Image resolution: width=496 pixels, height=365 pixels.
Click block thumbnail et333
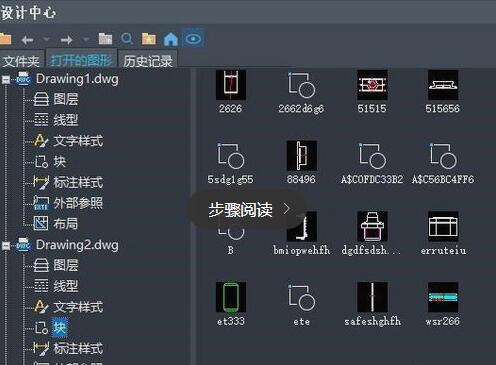tap(231, 297)
